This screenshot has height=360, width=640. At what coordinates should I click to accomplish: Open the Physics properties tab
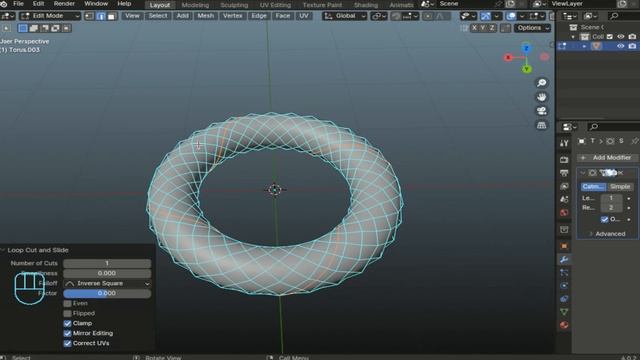(564, 286)
